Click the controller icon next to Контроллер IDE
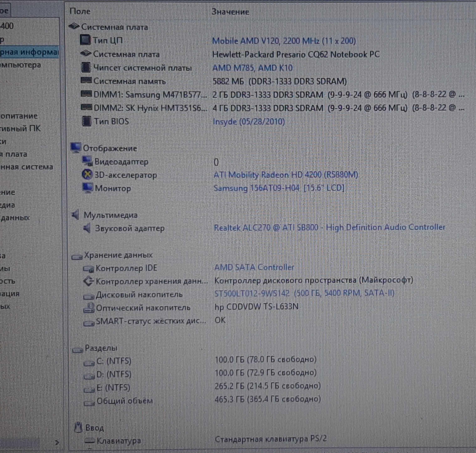The height and width of the screenshot is (453, 476). pyautogui.click(x=88, y=269)
